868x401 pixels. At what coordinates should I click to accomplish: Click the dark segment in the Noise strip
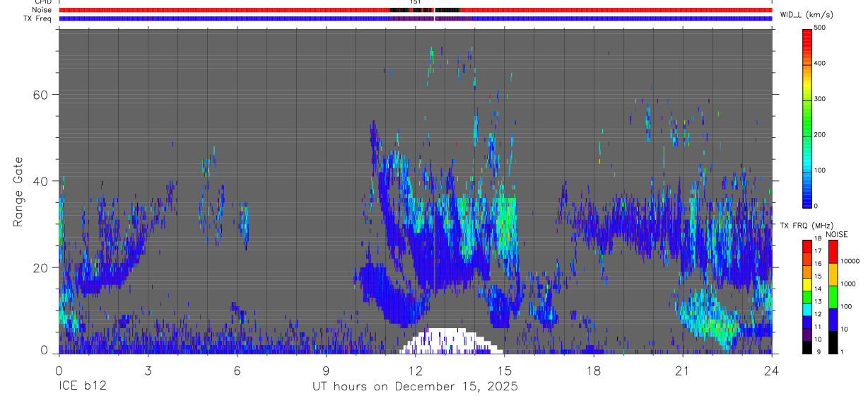426,10
